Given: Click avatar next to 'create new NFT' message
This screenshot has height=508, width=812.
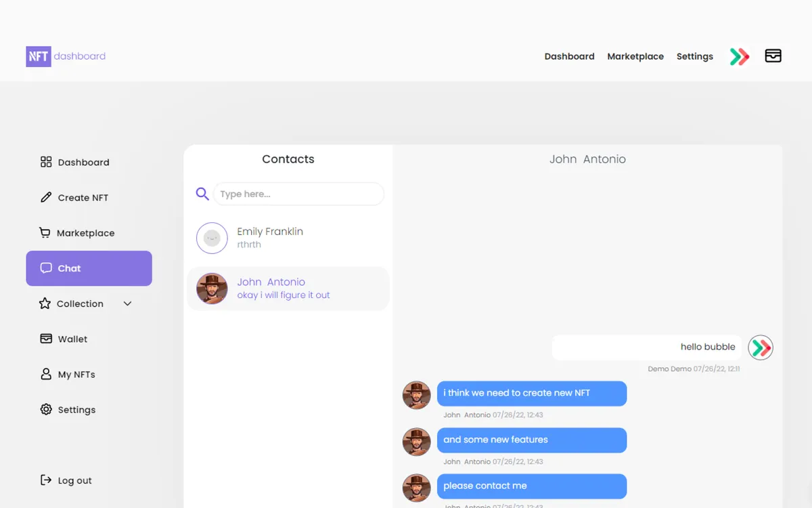Looking at the screenshot, I should coord(417,395).
